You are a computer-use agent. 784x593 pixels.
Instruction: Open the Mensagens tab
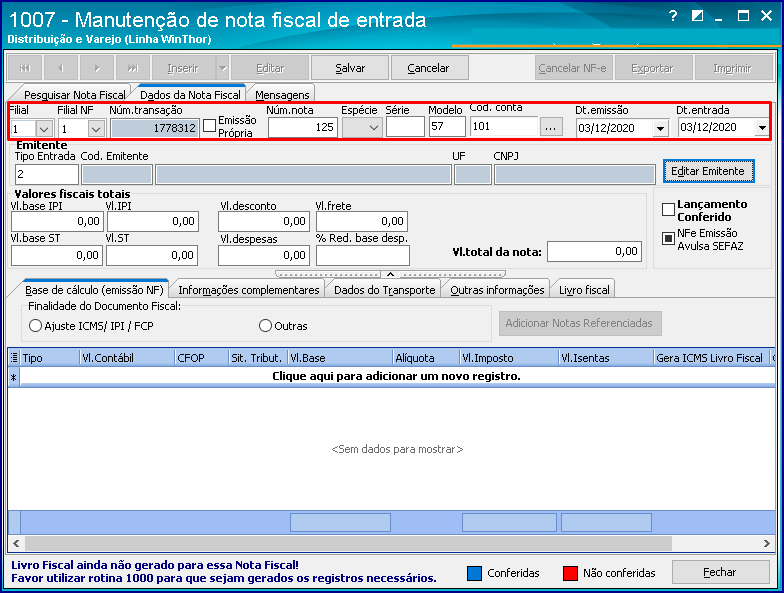coord(282,94)
